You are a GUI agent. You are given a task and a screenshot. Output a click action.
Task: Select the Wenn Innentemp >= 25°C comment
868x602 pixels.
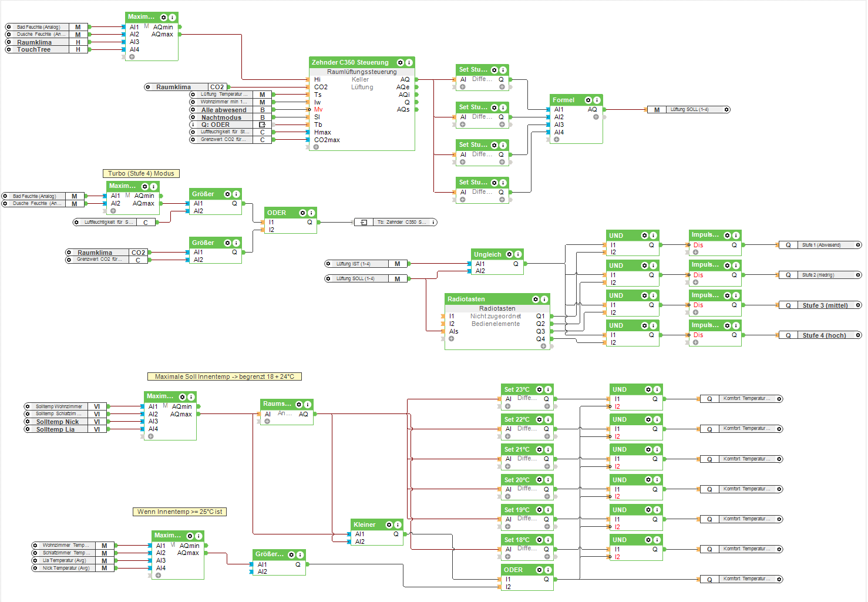tap(180, 512)
